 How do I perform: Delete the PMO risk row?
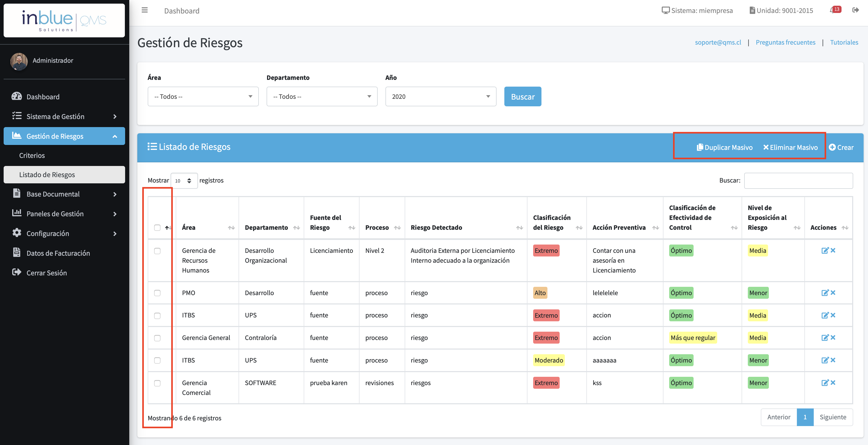point(833,293)
